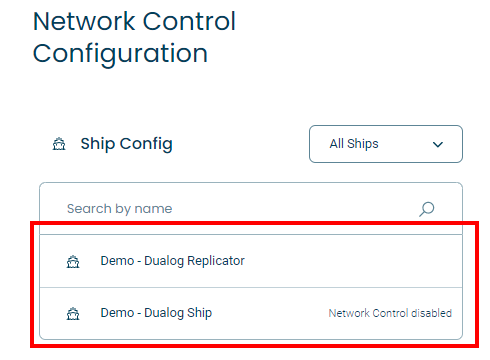Expand the chevron arrow in All Ships box
This screenshot has width=490, height=360.
coord(438,144)
